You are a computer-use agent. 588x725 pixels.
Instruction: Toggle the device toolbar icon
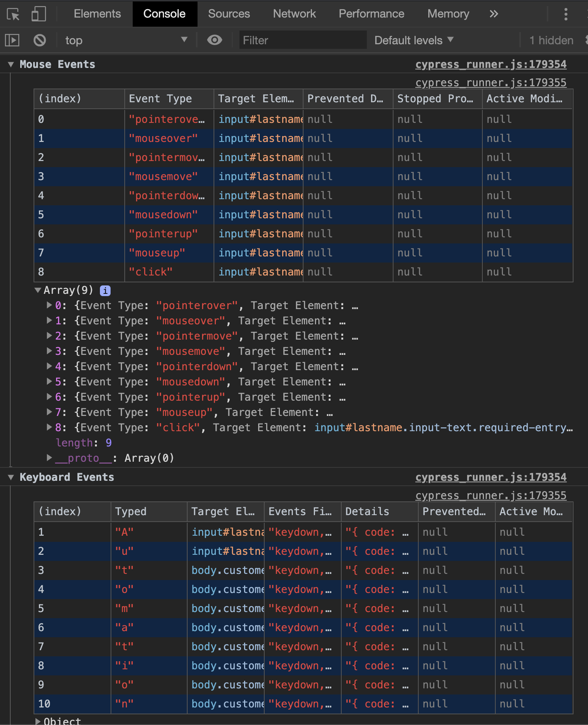39,14
